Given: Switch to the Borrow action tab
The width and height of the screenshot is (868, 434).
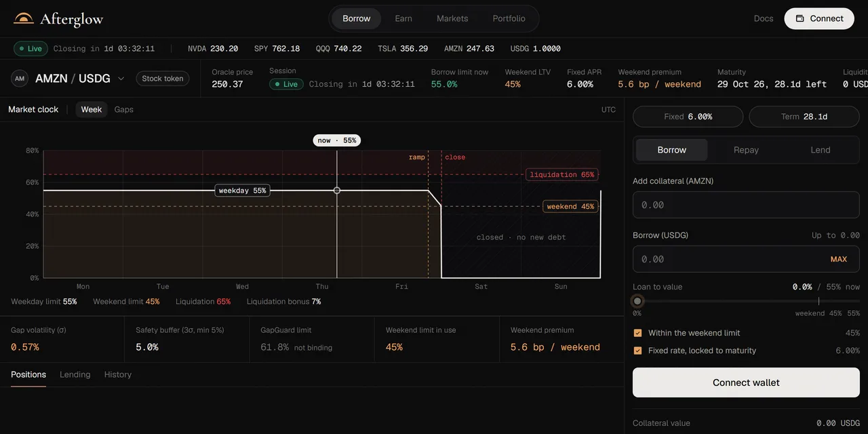Looking at the screenshot, I should click(x=672, y=150).
